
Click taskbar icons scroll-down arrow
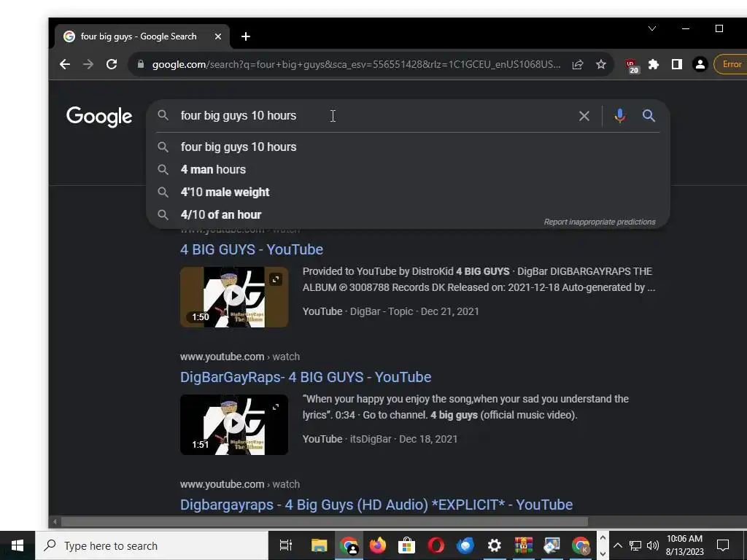click(x=603, y=553)
